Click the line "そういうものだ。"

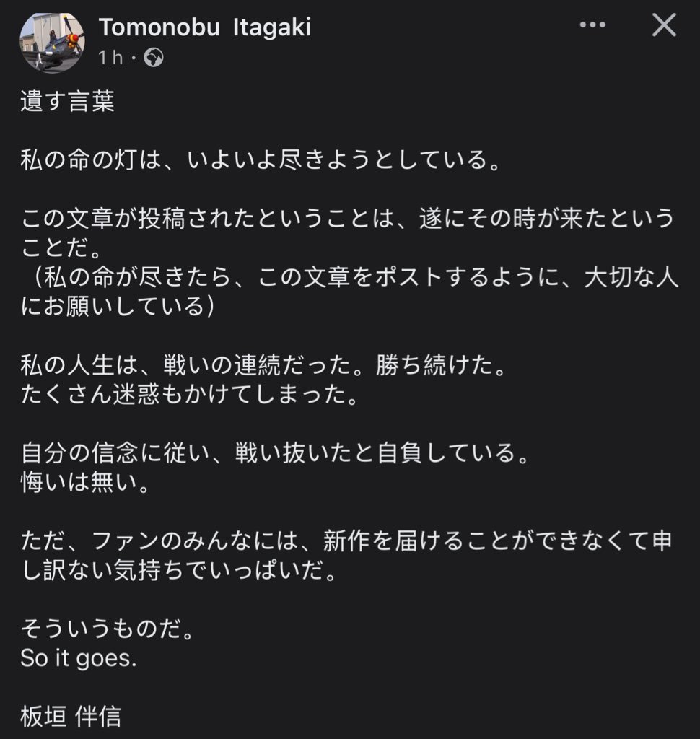pyautogui.click(x=108, y=630)
